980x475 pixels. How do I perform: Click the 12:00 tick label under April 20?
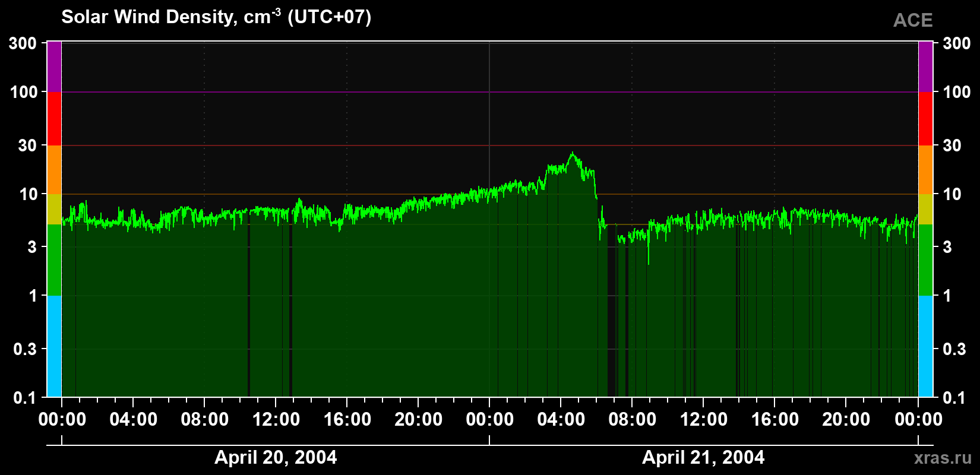pos(276,420)
